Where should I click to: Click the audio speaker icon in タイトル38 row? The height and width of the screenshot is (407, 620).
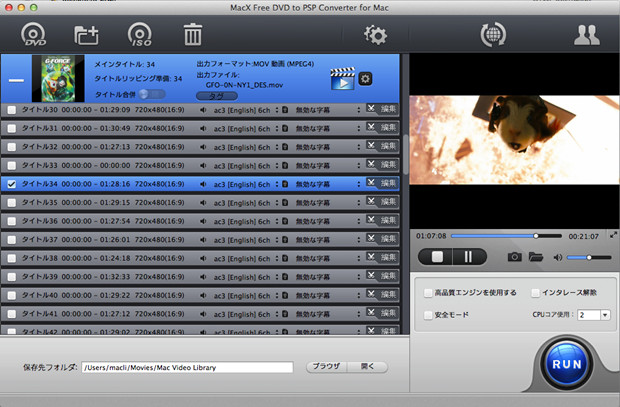coord(203,258)
